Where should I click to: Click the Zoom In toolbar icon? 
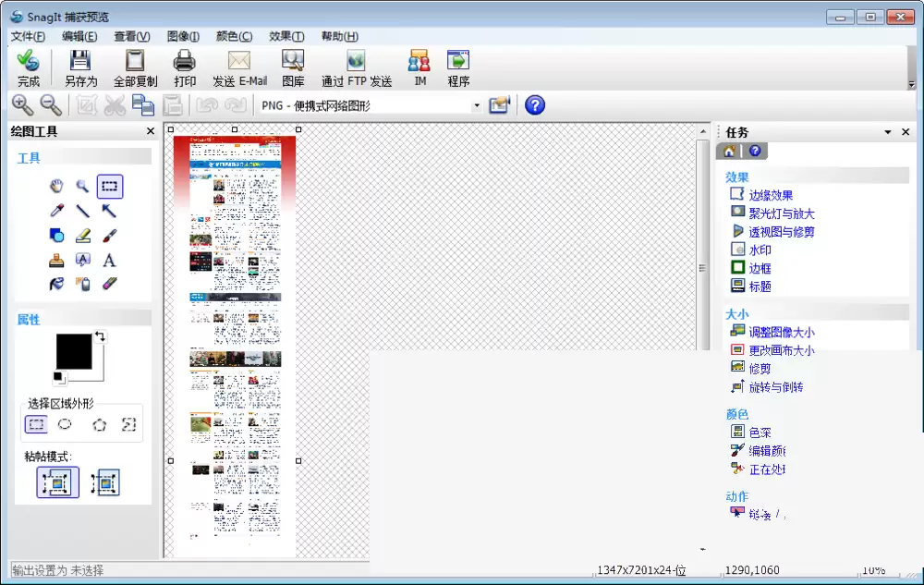coord(22,105)
